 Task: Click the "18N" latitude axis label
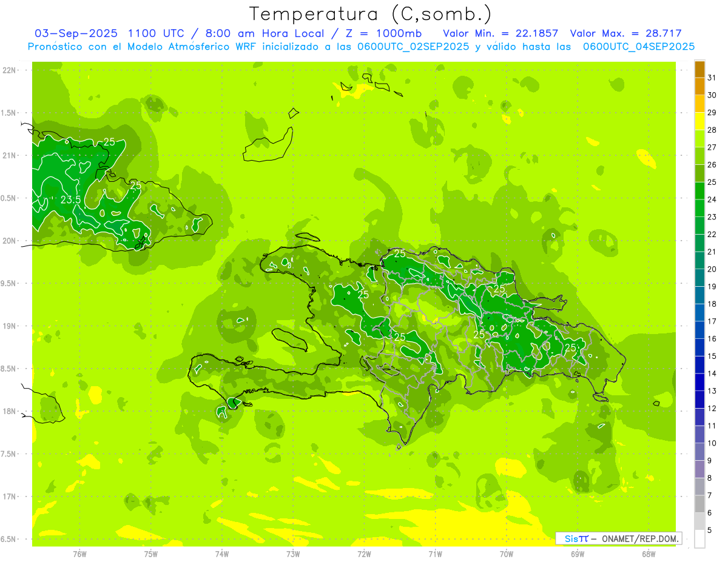click(9, 412)
